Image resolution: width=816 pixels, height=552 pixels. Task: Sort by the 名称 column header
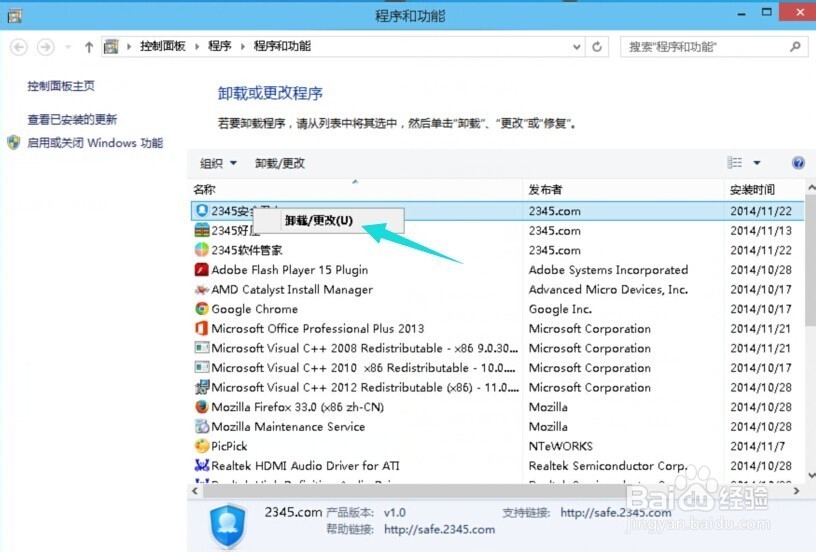pyautogui.click(x=356, y=189)
